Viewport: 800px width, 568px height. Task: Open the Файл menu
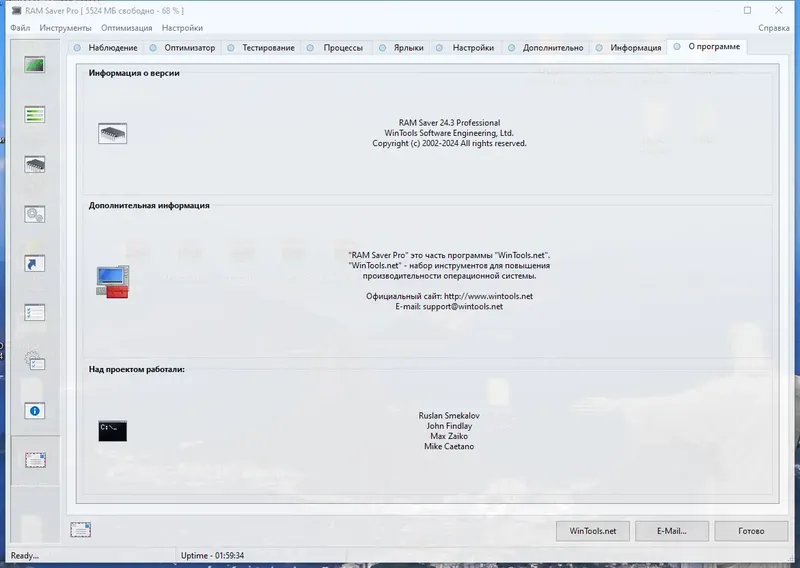pos(20,28)
